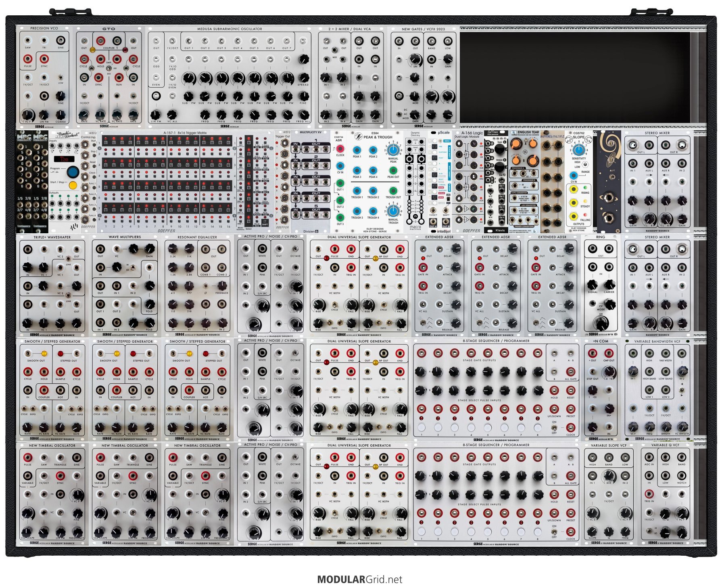The height and width of the screenshot is (588, 720).
Task: Click the COMB 1 jack on Resonant Equalizer
Action: tap(206, 268)
